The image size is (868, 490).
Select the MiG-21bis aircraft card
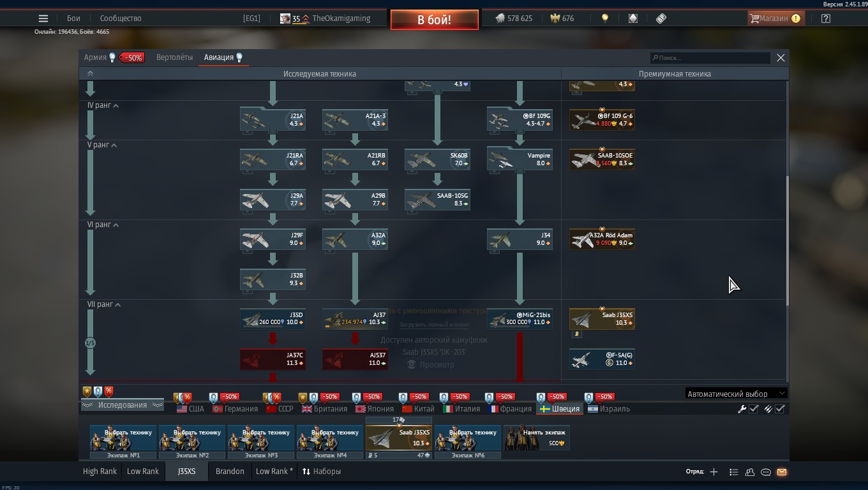pyautogui.click(x=520, y=318)
